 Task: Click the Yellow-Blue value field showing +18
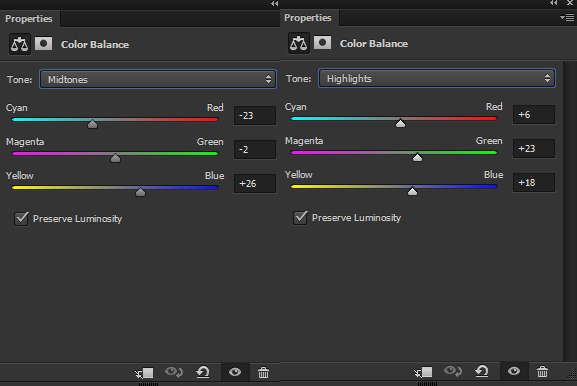point(534,182)
